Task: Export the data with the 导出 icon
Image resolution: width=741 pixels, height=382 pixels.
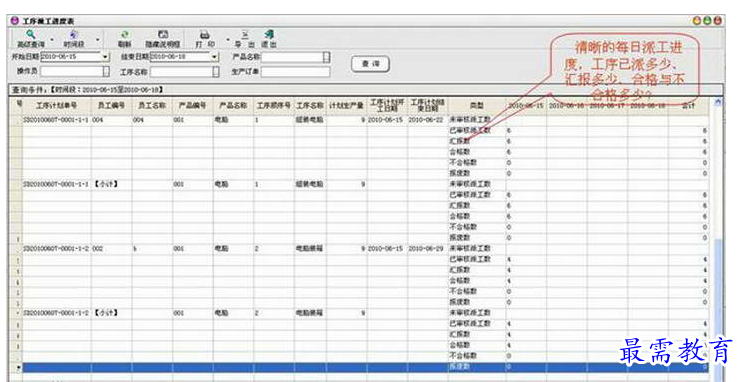Action: click(x=245, y=38)
